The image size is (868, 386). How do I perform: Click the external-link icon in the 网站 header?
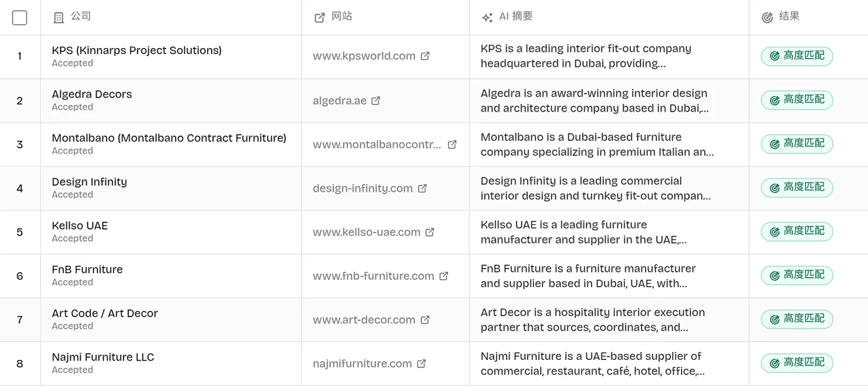(320, 17)
